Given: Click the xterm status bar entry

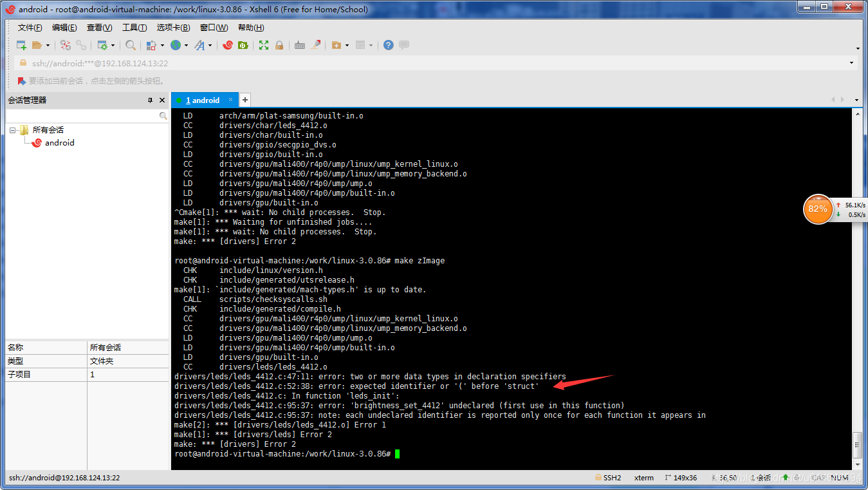Looking at the screenshot, I should coord(644,478).
